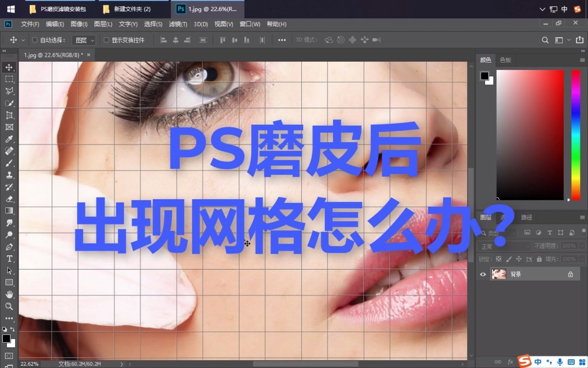
Task: Open the Windows Start menu
Action: [x=11, y=9]
